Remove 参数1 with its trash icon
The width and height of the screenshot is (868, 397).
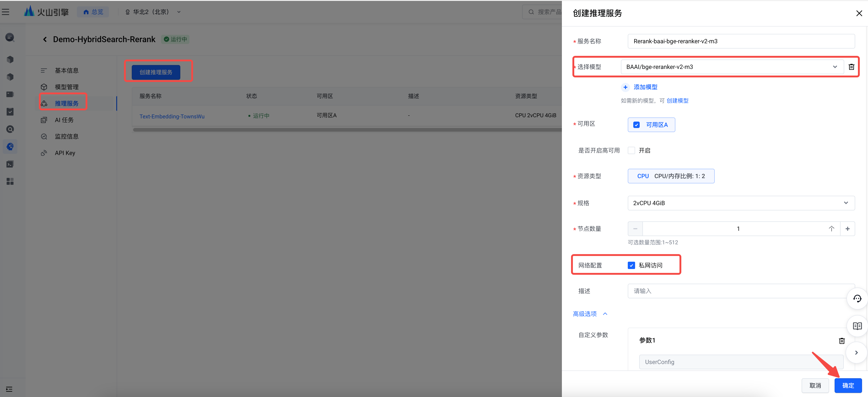click(842, 341)
